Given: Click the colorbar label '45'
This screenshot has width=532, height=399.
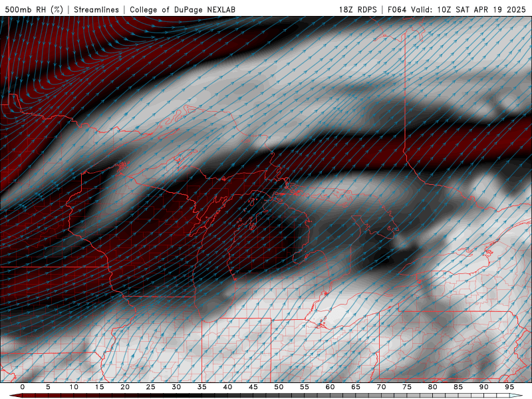Looking at the screenshot, I should click(253, 387).
